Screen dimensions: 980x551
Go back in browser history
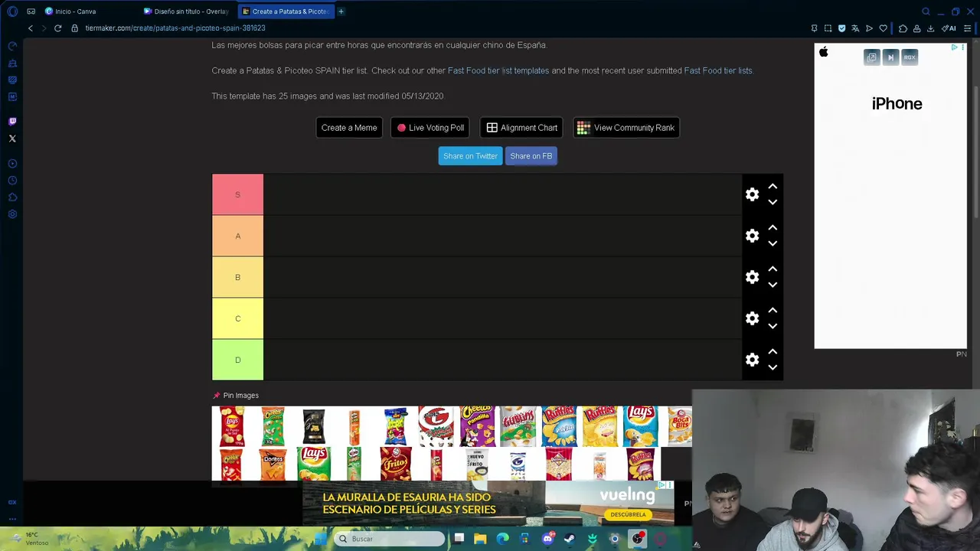click(x=31, y=28)
